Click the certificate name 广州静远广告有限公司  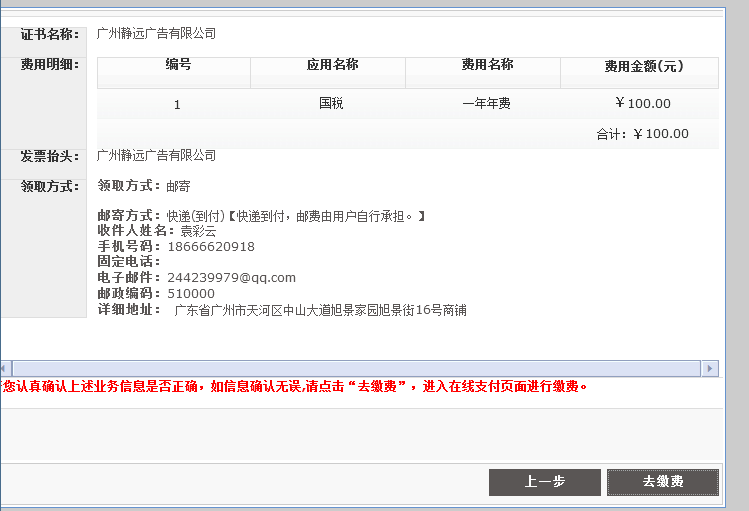point(156,33)
